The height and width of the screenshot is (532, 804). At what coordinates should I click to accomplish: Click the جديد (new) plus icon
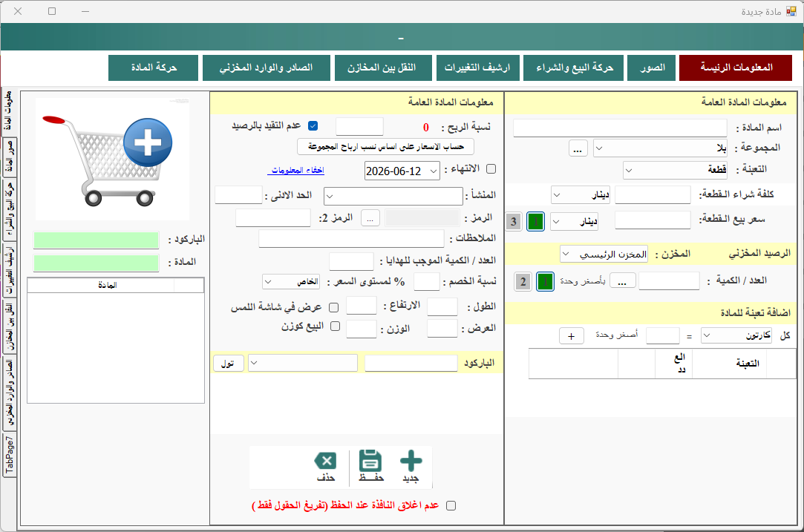[411, 461]
